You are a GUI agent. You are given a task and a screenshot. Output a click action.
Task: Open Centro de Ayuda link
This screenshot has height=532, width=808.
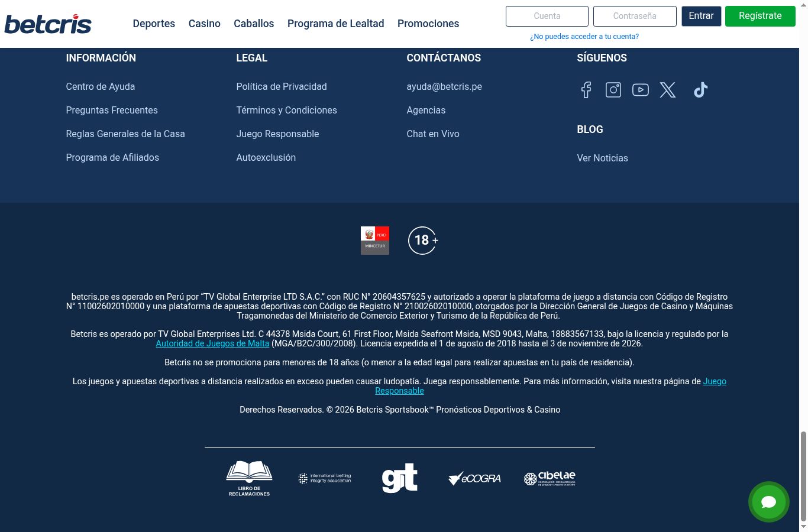[x=101, y=86]
